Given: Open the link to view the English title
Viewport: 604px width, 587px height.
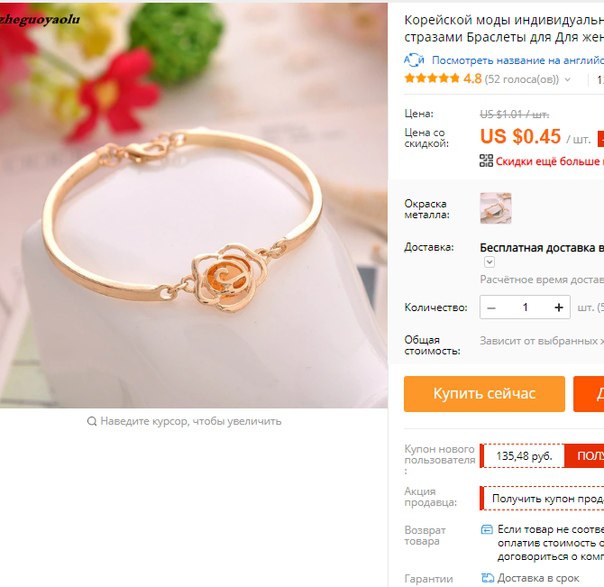Looking at the screenshot, I should pos(518,60).
